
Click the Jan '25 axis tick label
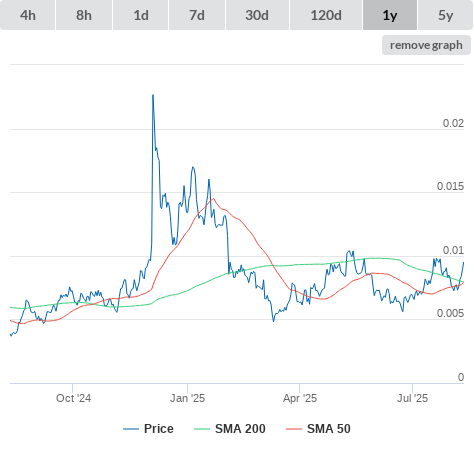[187, 398]
